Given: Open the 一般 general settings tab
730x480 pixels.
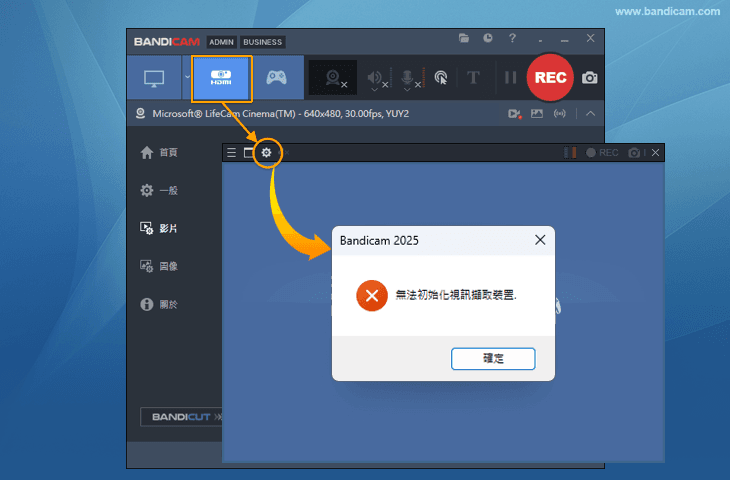Looking at the screenshot, I should [x=159, y=190].
